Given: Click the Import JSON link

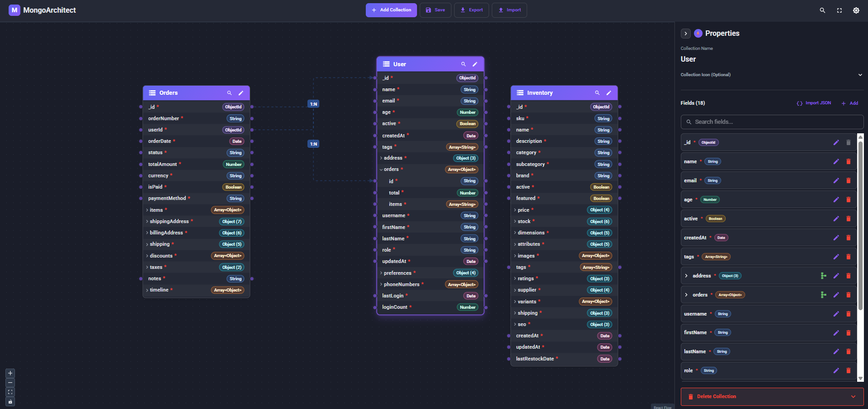Looking at the screenshot, I should [x=814, y=103].
